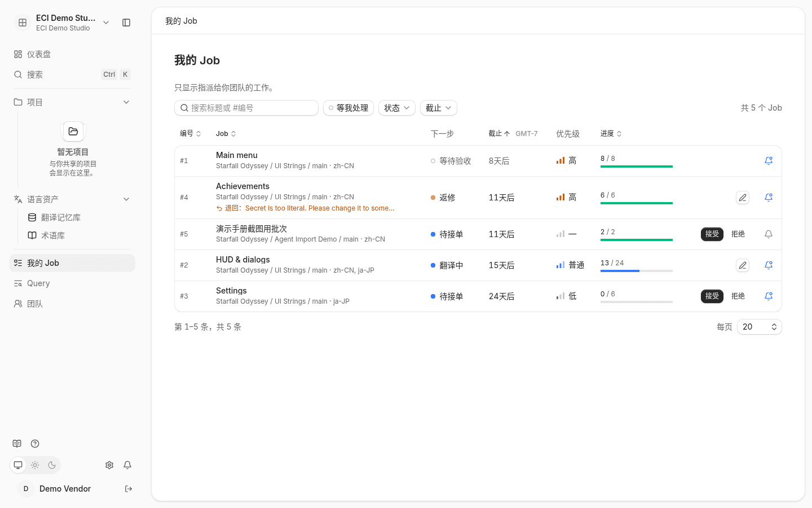Viewport: 812px width, 508px height.
Task: Click the job search field
Action: pyautogui.click(x=246, y=108)
